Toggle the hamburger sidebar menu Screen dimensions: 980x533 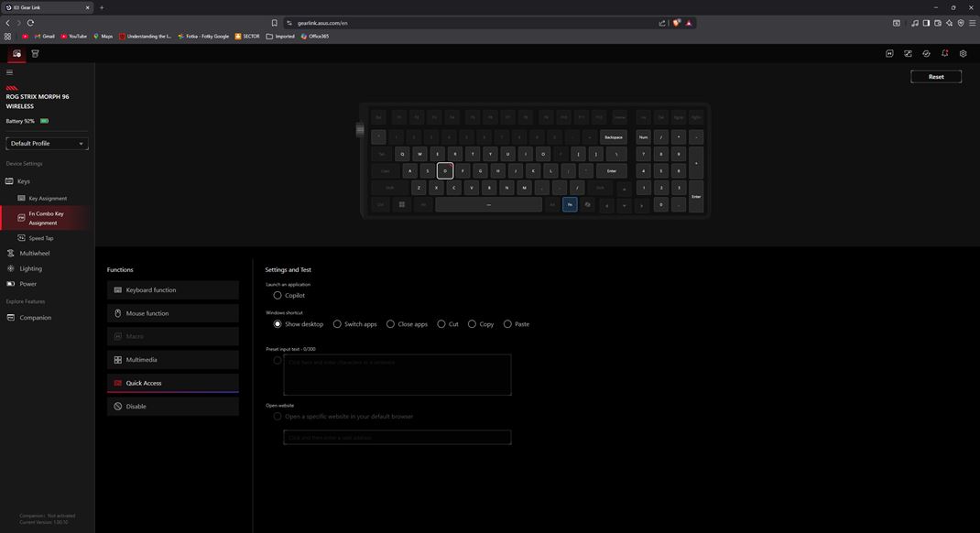[9, 72]
